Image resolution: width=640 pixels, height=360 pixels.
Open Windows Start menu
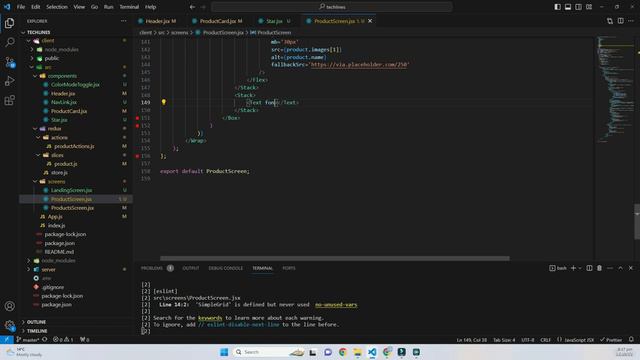(224, 352)
